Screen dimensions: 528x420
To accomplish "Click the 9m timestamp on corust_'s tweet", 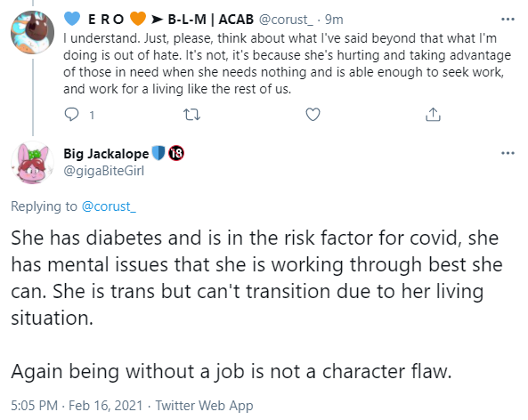I will click(334, 20).
